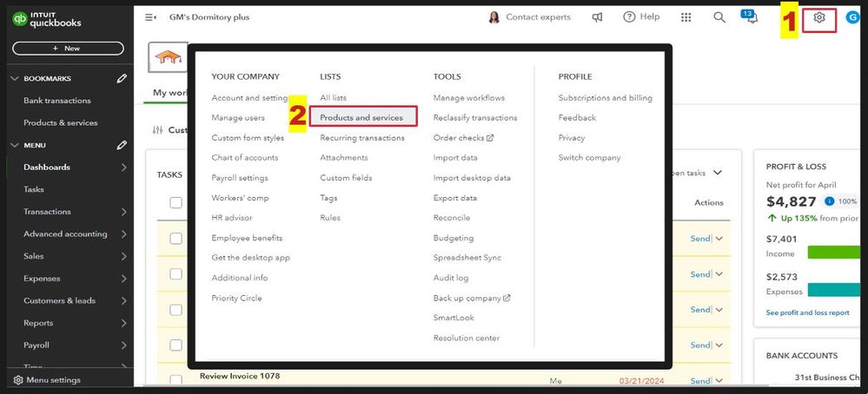Image resolution: width=868 pixels, height=394 pixels.
Task: Select Products and services under Lists
Action: point(361,118)
